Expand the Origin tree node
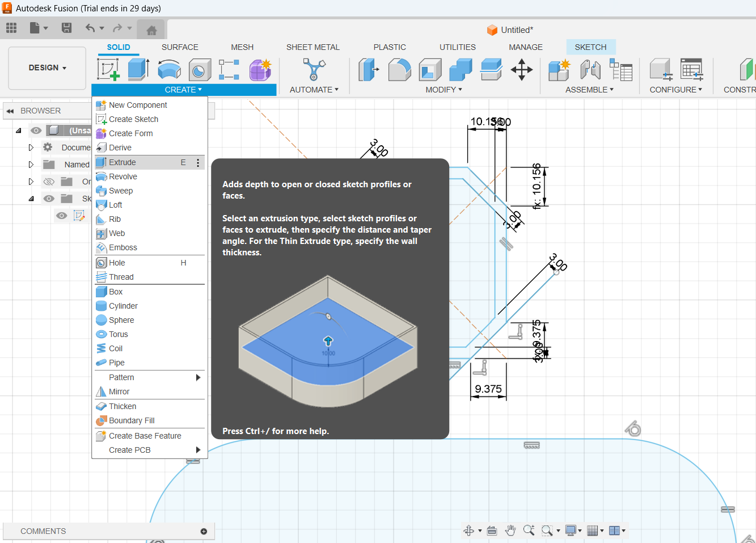The image size is (756, 543). 31,182
